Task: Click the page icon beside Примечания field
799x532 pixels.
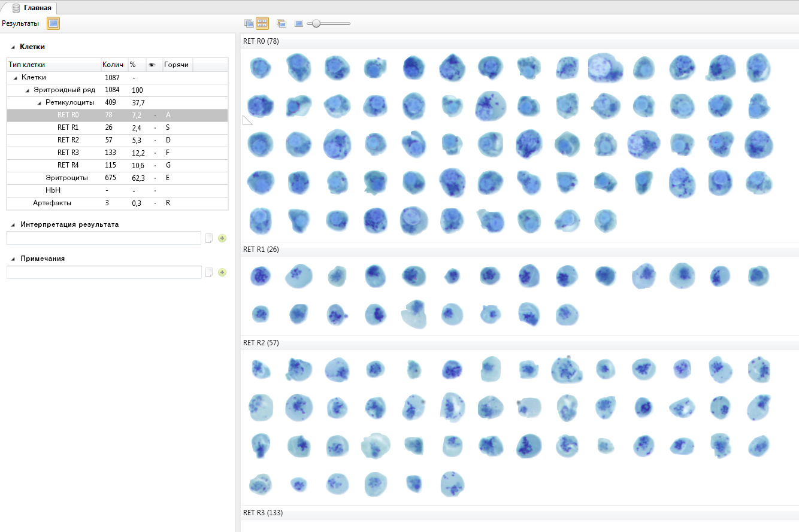Action: (209, 272)
